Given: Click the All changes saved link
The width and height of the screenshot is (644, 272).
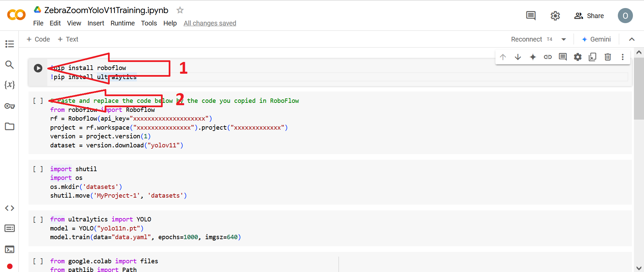Looking at the screenshot, I should pos(210,23).
